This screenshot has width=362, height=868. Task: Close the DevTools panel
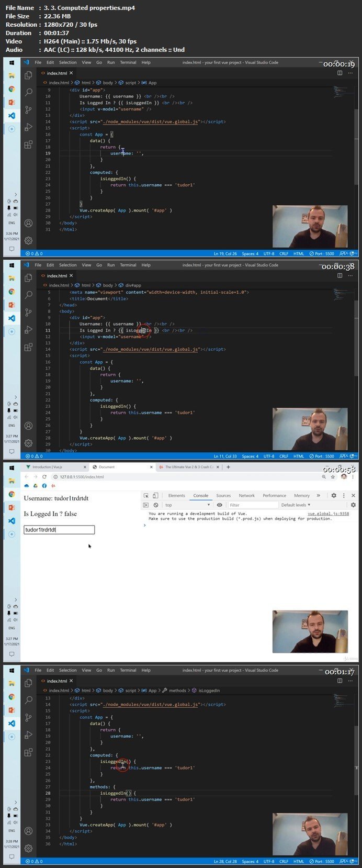pos(353,495)
